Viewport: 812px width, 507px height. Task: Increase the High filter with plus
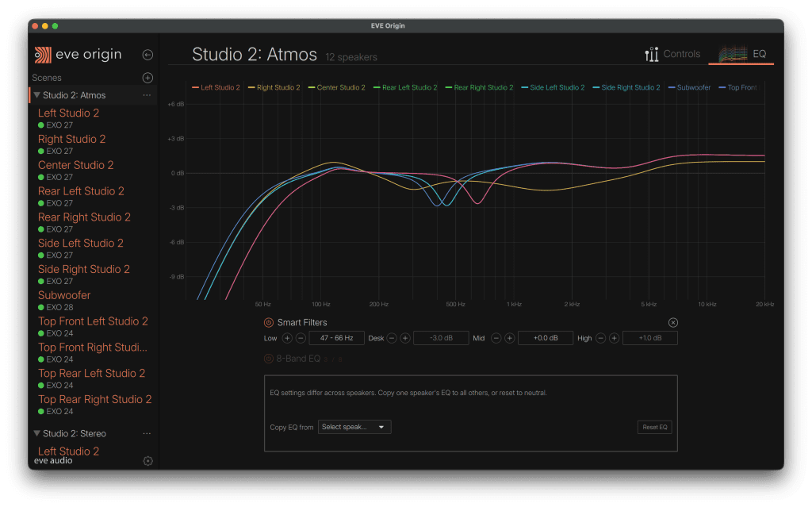pos(615,338)
